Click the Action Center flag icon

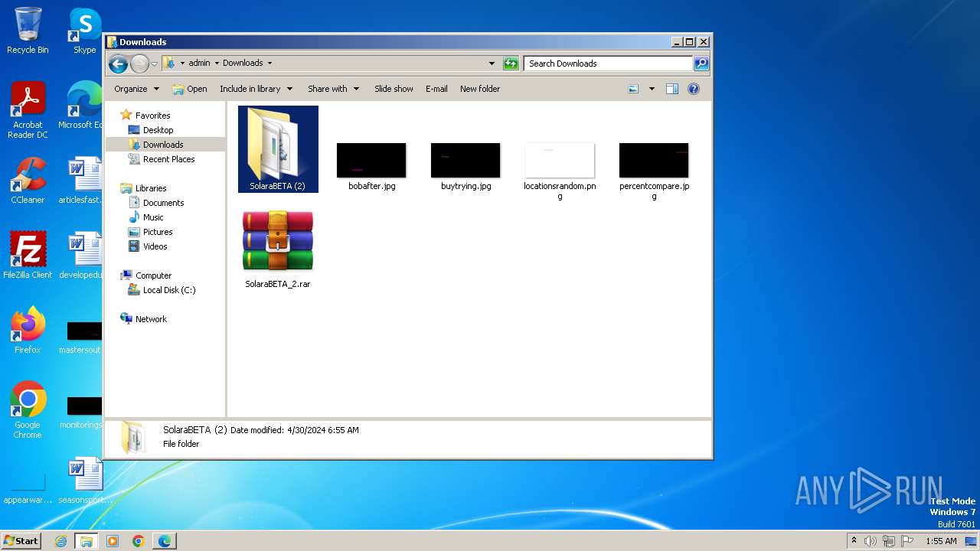click(907, 541)
